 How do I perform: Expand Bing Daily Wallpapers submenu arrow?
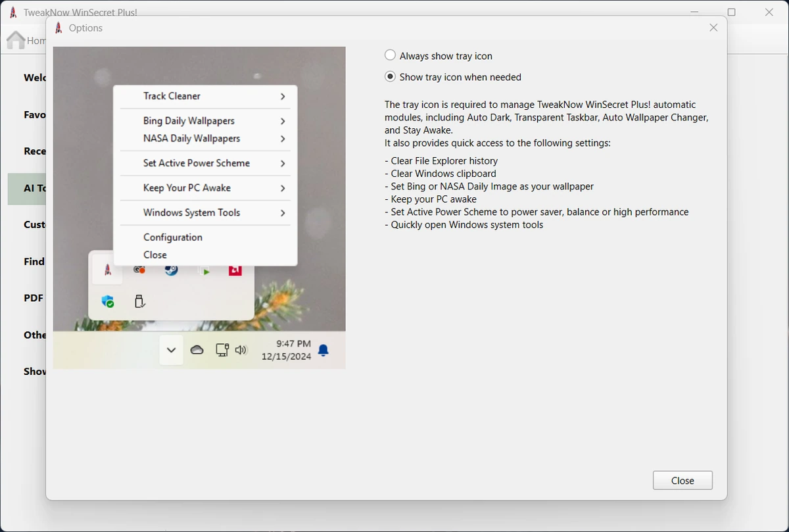[283, 121]
